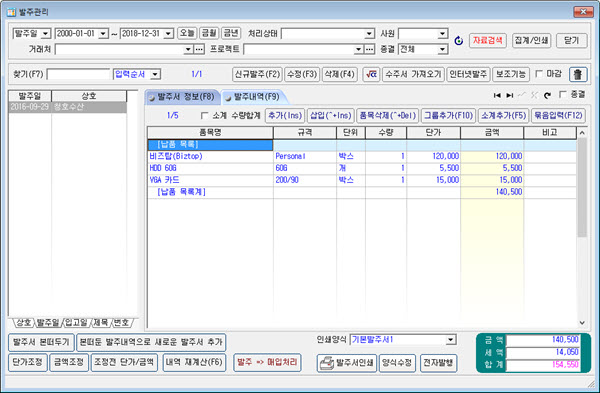Viewport: 600px width, 393px height.
Task: Switch to 발주서 정보(F8) tab
Action: [x=182, y=97]
